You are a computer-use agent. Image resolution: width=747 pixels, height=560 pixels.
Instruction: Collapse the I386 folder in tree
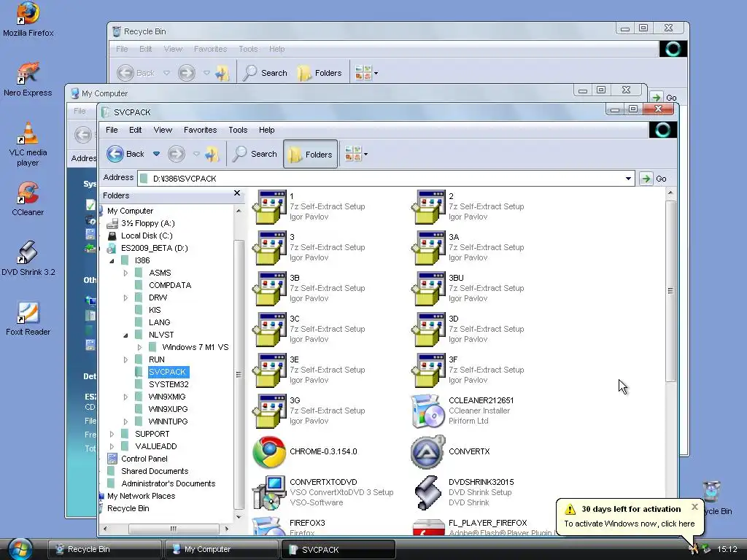click(x=112, y=260)
